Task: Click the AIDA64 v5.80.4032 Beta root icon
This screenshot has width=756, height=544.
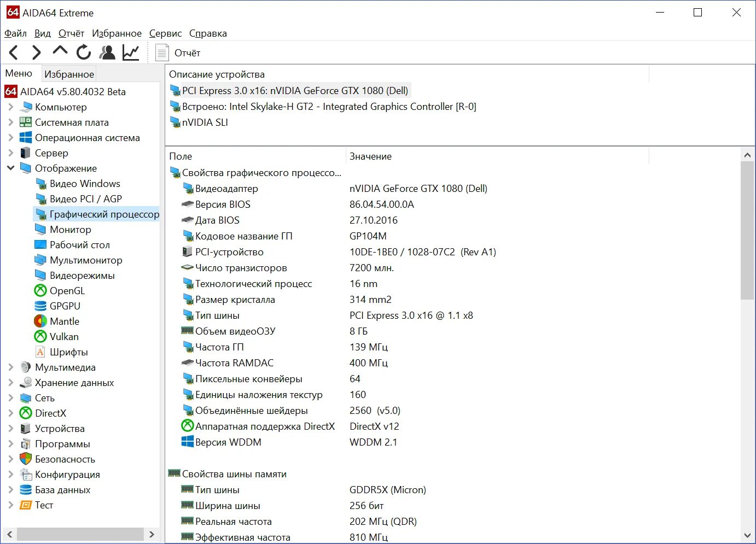Action: click(x=11, y=91)
